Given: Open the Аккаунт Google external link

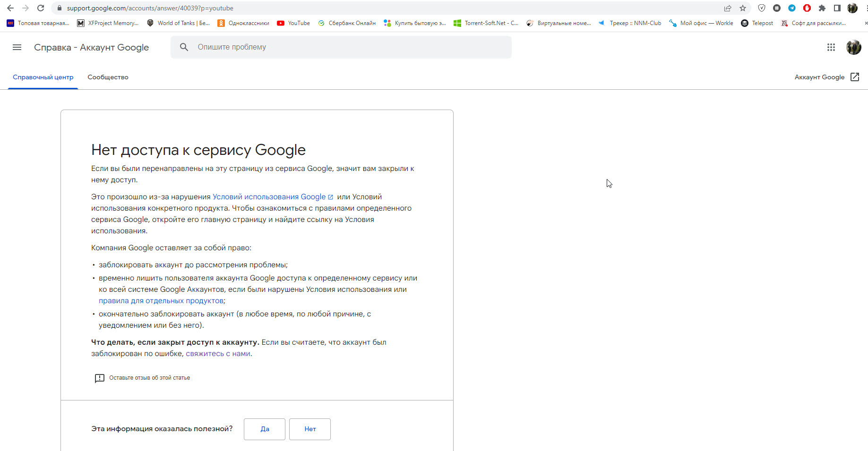Looking at the screenshot, I should [x=827, y=77].
